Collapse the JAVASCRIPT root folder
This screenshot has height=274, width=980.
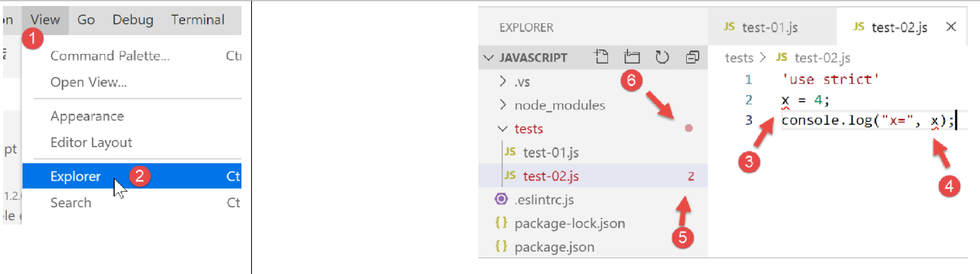pyautogui.click(x=490, y=57)
